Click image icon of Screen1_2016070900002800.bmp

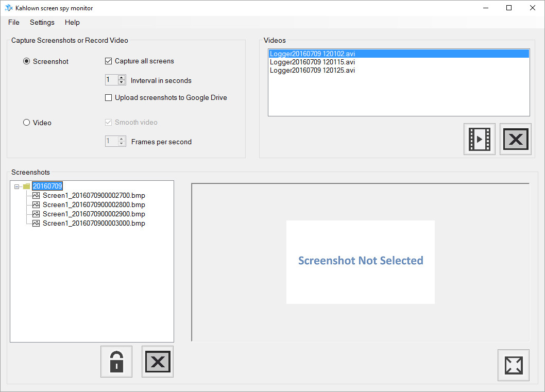click(36, 204)
